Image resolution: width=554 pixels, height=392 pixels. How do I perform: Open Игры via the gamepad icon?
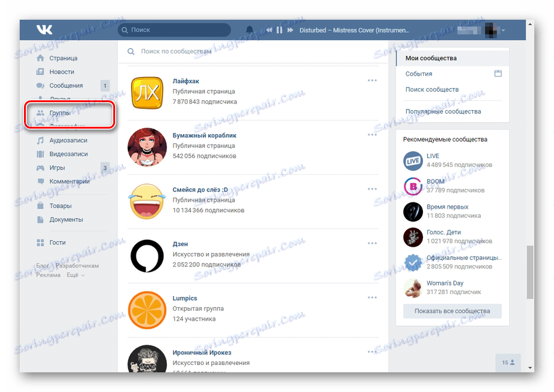(x=39, y=167)
